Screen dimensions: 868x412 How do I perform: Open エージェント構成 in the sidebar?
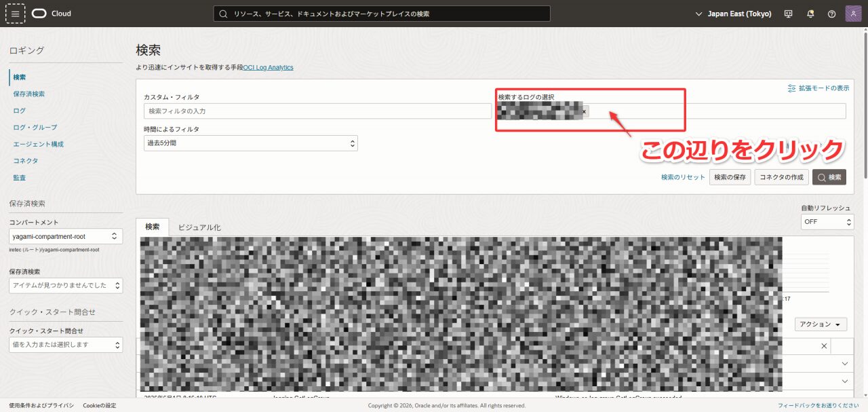[38, 144]
